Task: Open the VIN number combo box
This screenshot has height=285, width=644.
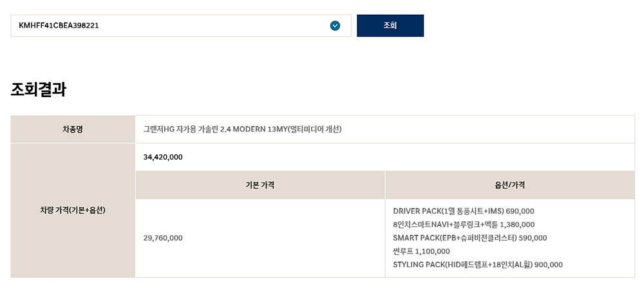Action: point(181,26)
